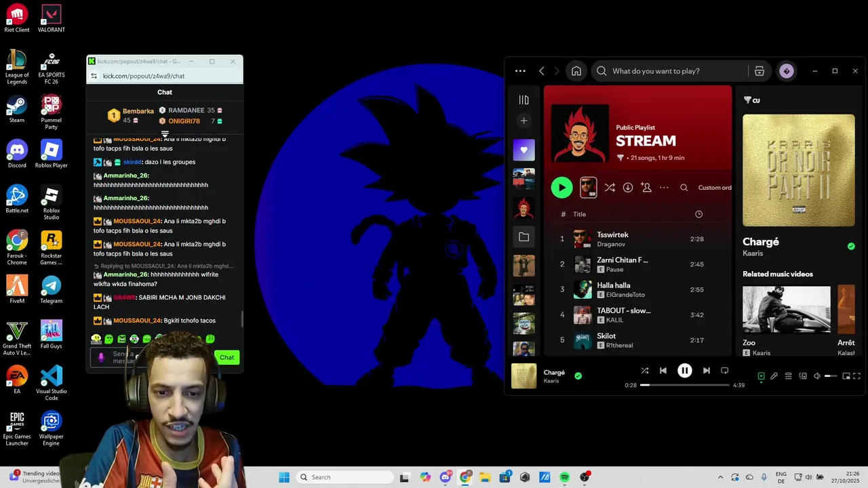This screenshot has height=488, width=868.
Task: Skip to next track
Action: point(707,371)
